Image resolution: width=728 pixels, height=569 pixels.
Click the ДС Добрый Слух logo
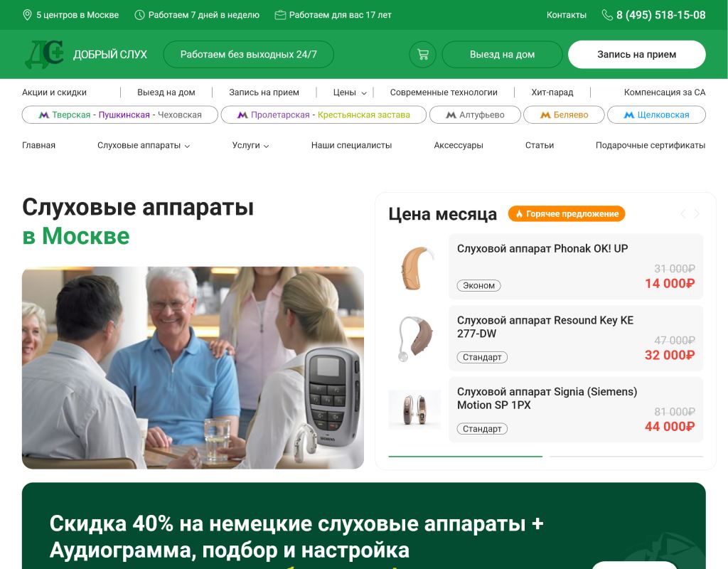pyautogui.click(x=86, y=54)
